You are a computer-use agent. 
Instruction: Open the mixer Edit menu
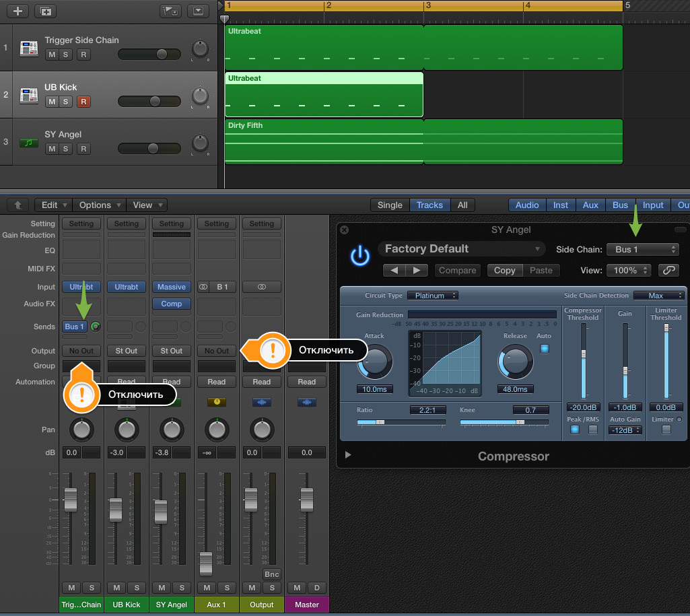(x=54, y=205)
